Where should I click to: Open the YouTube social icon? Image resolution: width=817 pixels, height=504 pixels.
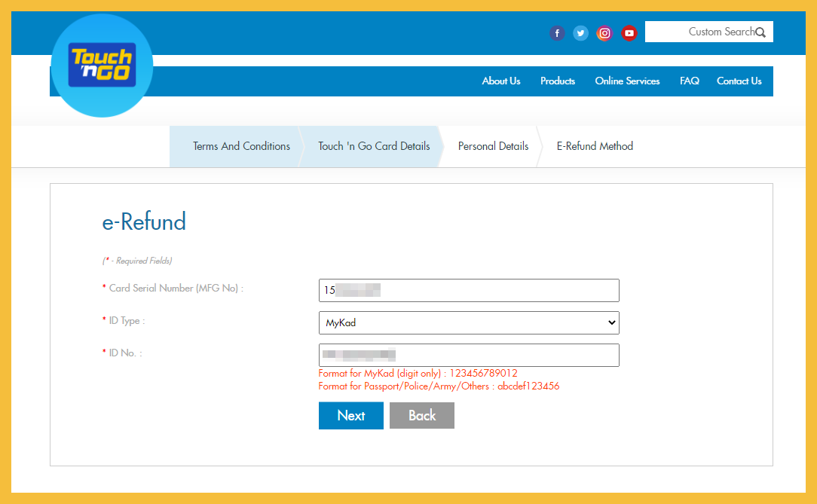[629, 33]
